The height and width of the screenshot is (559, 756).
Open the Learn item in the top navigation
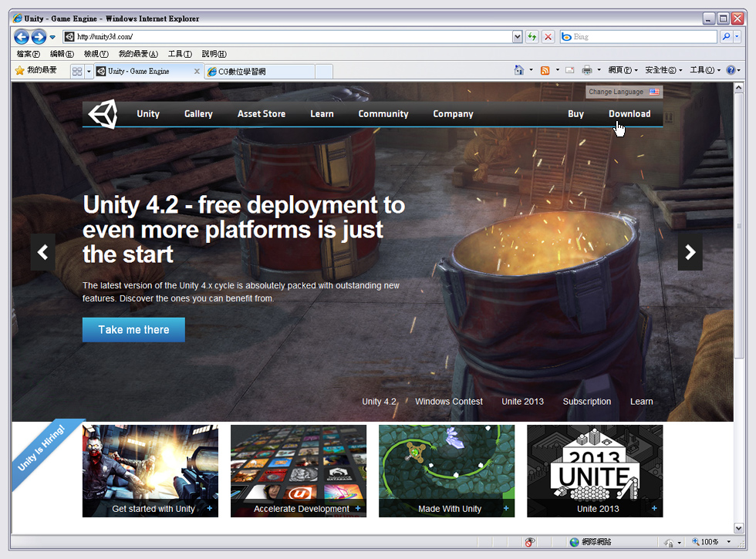pos(322,114)
